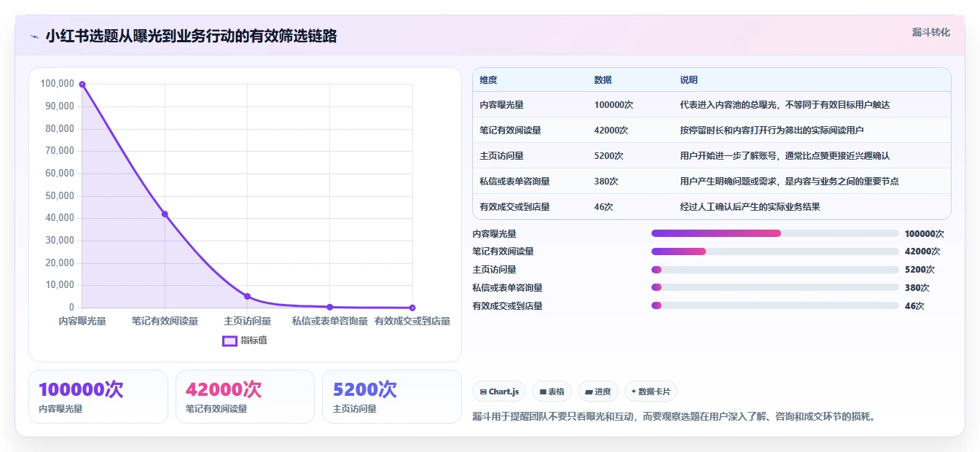Click table cell 笔记有效阅读量
This screenshot has width=980, height=452.
coord(510,130)
